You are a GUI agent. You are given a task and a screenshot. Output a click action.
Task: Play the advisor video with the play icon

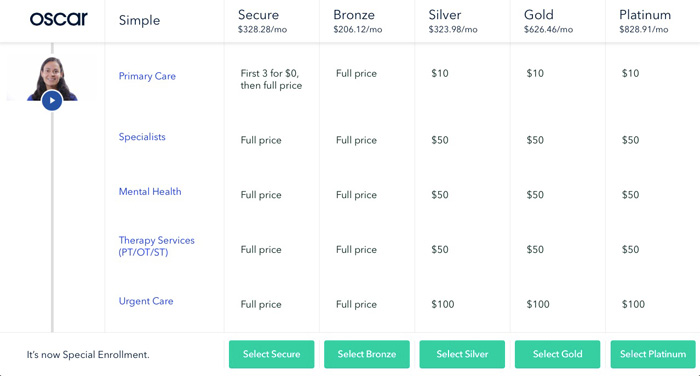click(x=52, y=100)
